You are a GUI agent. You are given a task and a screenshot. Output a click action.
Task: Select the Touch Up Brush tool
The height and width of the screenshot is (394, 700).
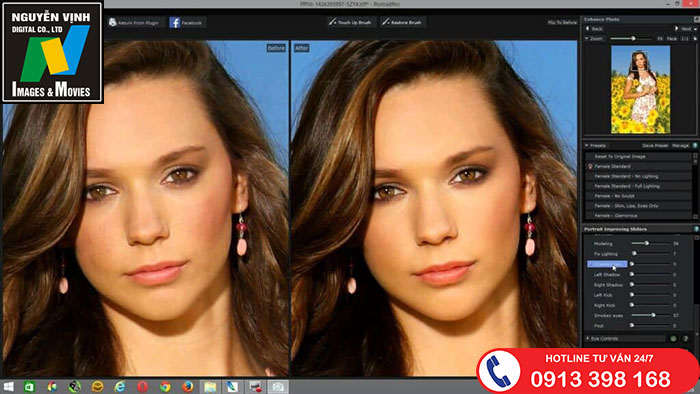(x=352, y=22)
